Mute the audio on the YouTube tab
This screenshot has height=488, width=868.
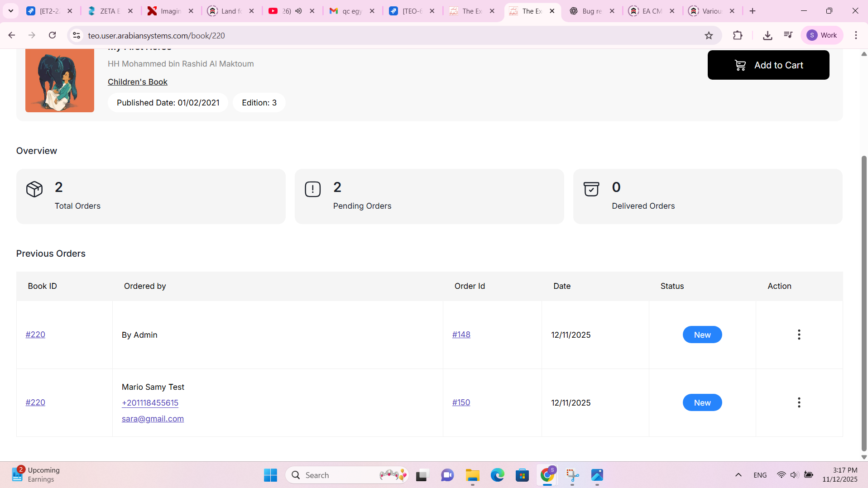coord(298,11)
